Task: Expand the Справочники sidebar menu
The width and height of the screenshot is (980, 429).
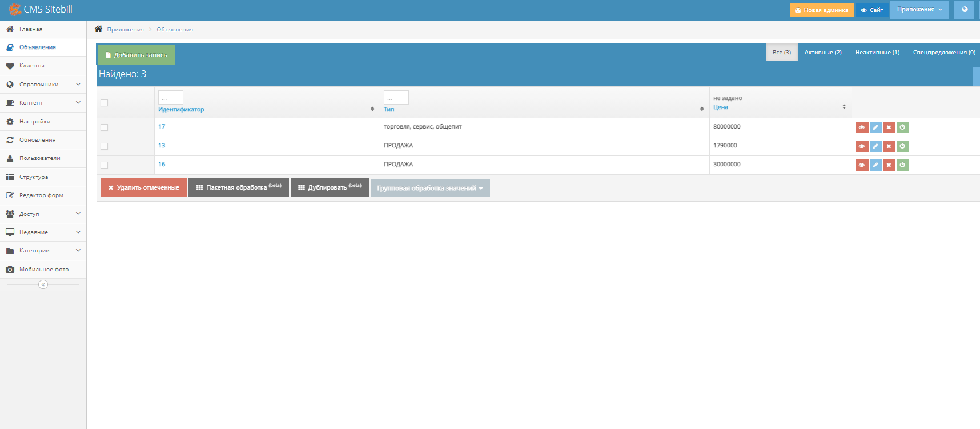Action: (43, 85)
